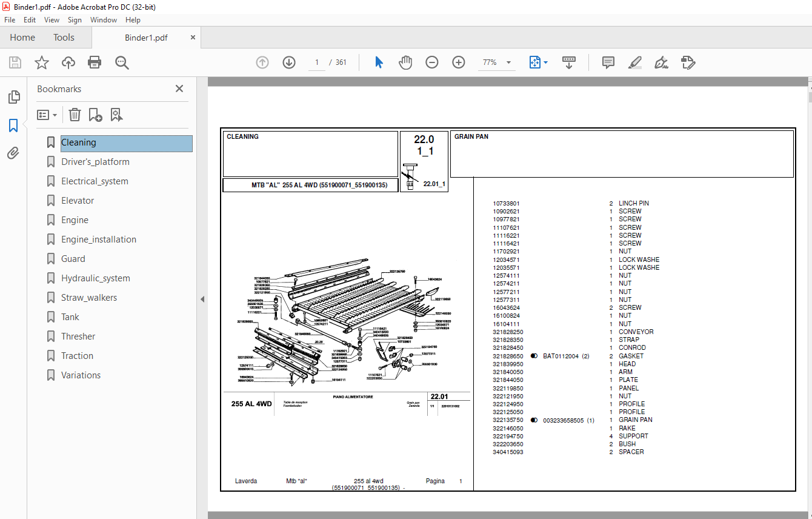The height and width of the screenshot is (519, 812).
Task: Select the Straw_walkers bookmark
Action: (89, 298)
